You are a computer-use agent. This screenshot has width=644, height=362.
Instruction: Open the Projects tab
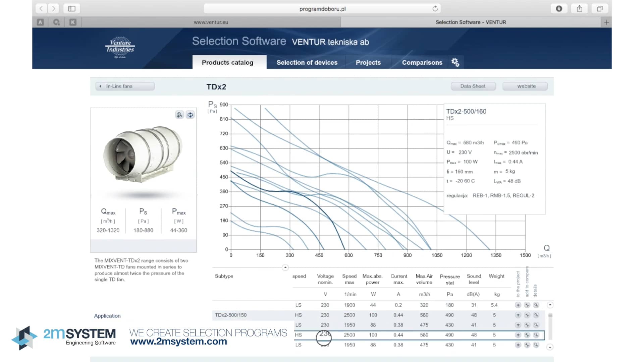coord(368,62)
